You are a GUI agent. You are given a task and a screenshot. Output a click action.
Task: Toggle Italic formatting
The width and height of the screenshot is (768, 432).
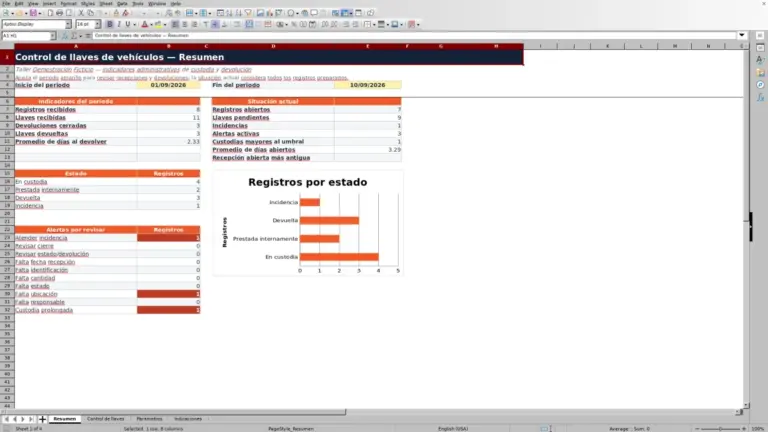119,24
